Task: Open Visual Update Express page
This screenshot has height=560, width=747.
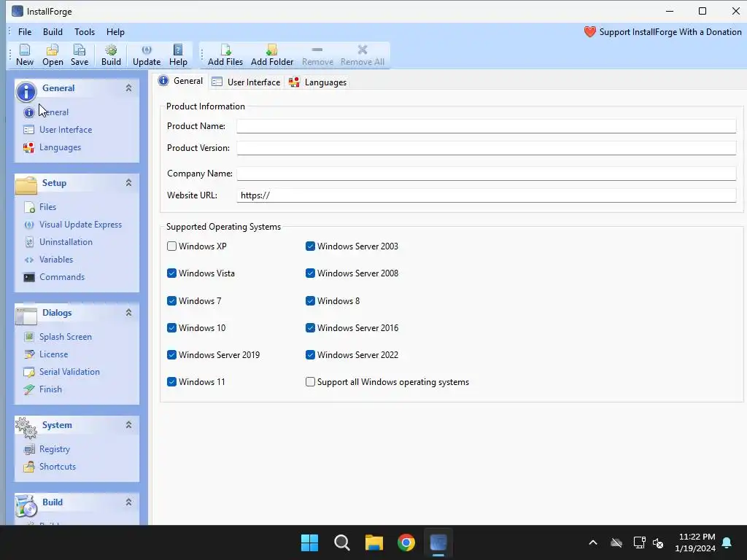Action: pyautogui.click(x=73, y=225)
